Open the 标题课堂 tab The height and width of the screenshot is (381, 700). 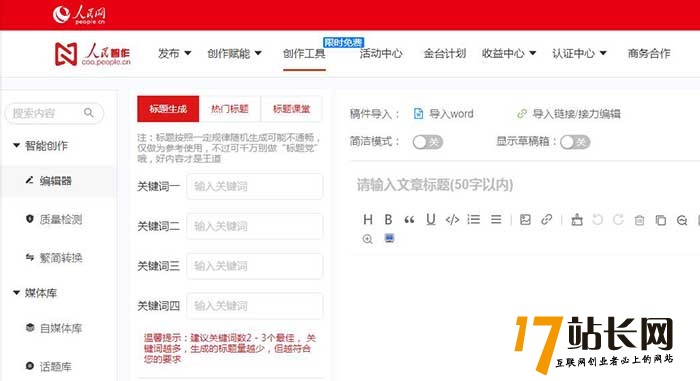click(291, 109)
